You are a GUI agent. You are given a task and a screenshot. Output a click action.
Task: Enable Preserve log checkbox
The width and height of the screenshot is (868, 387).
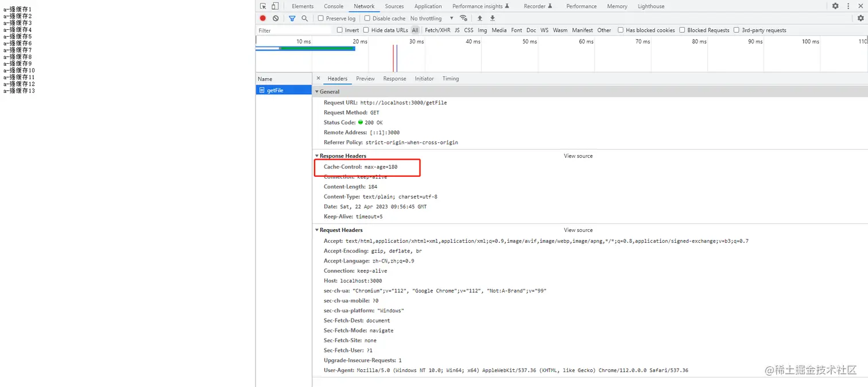321,18
